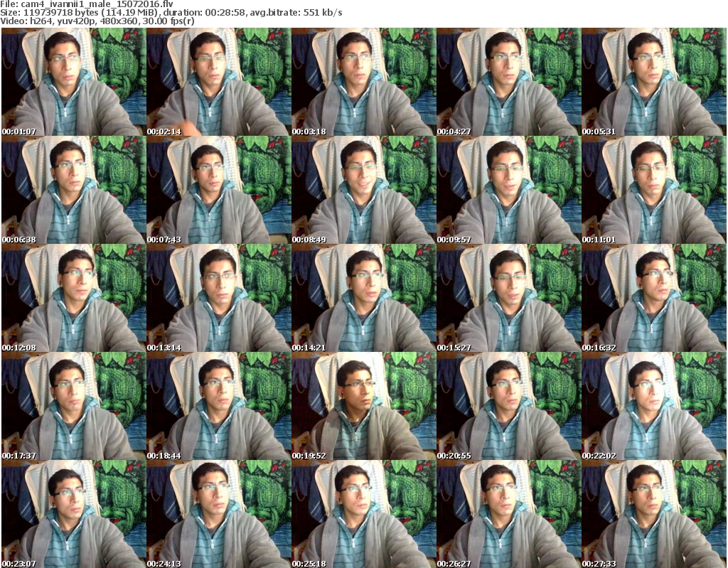This screenshot has width=728, height=568.
Task: Select the thumbnail stamped 00:25:18
Action: pos(363,514)
